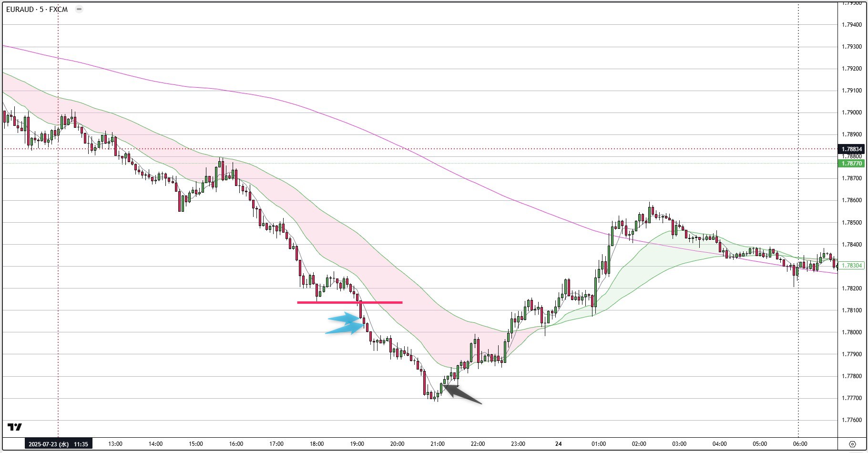Click the TradingView logo
868x453 pixels.
tap(15, 427)
